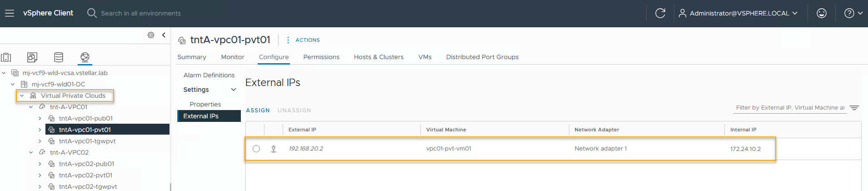Open the smiley feedback icon
The width and height of the screenshot is (868, 191).
click(822, 13)
